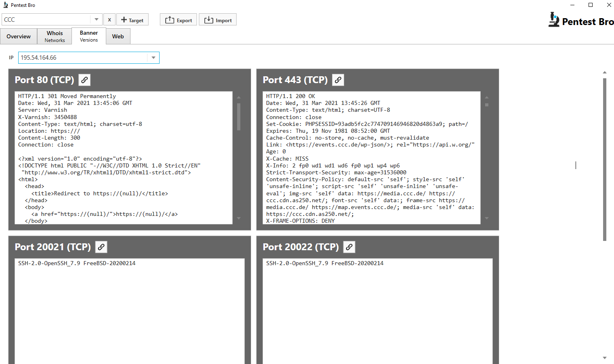Click the 'X-Cache: MISS' header line

pos(287,159)
